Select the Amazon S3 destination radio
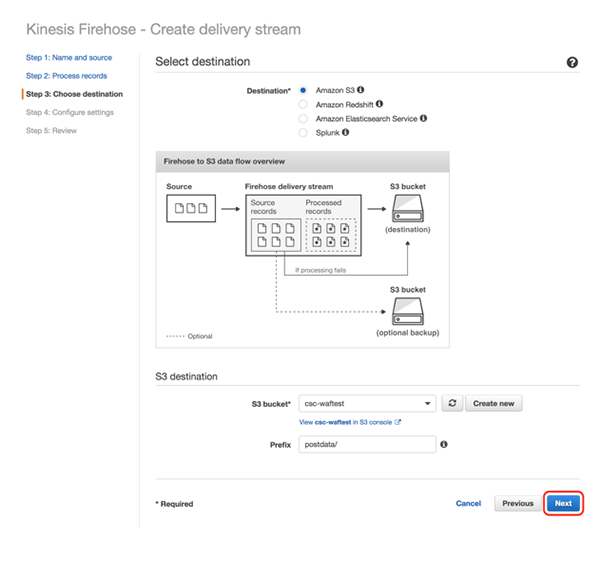 [303, 90]
